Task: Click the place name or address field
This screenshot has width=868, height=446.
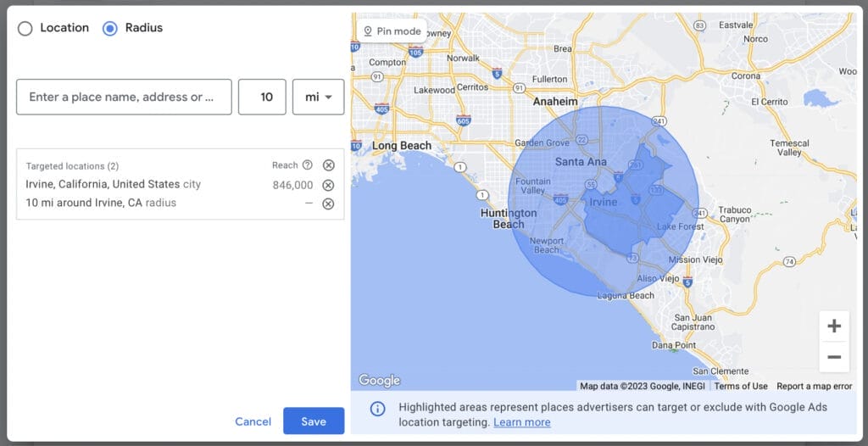Action: tap(124, 97)
